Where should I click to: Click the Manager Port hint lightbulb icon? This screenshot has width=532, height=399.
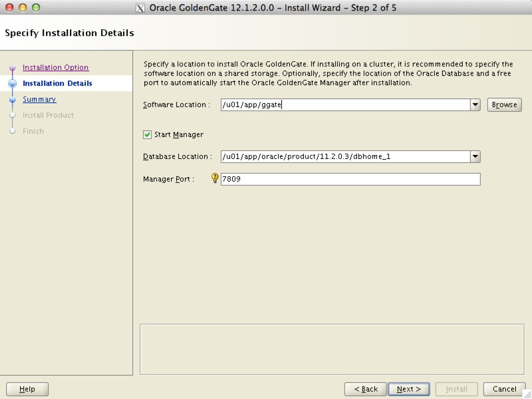[x=215, y=178]
